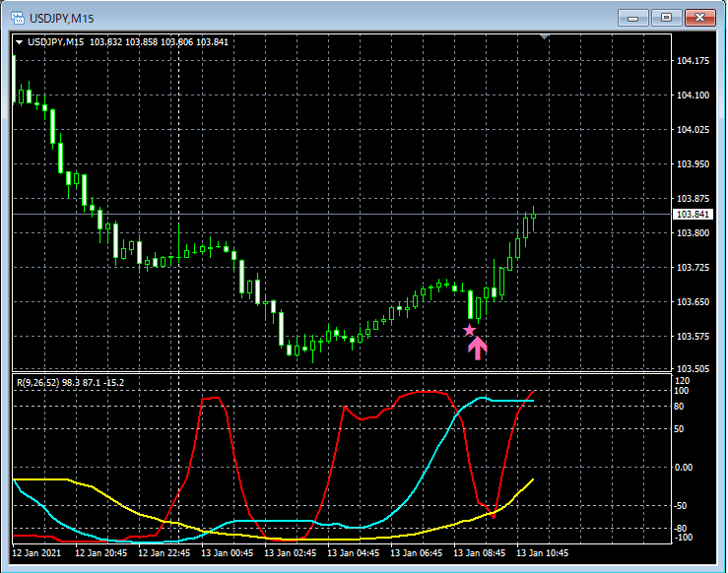The width and height of the screenshot is (728, 573).
Task: Click the pink up-arrow buy signal
Action: 477,348
